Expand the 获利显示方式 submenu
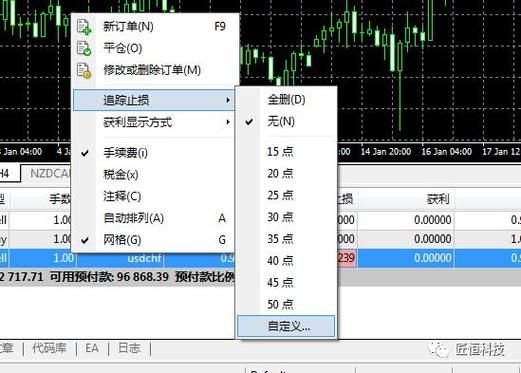This screenshot has width=521, height=373. pos(154,122)
